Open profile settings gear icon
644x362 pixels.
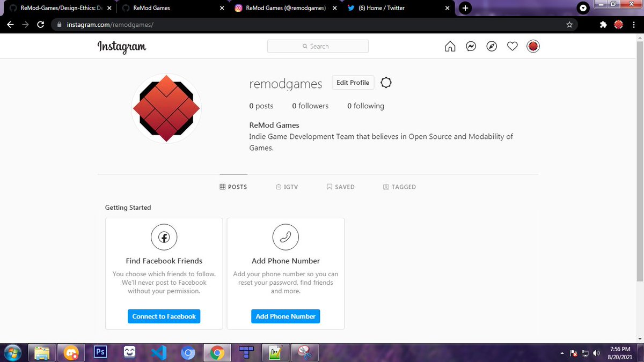[x=386, y=83]
